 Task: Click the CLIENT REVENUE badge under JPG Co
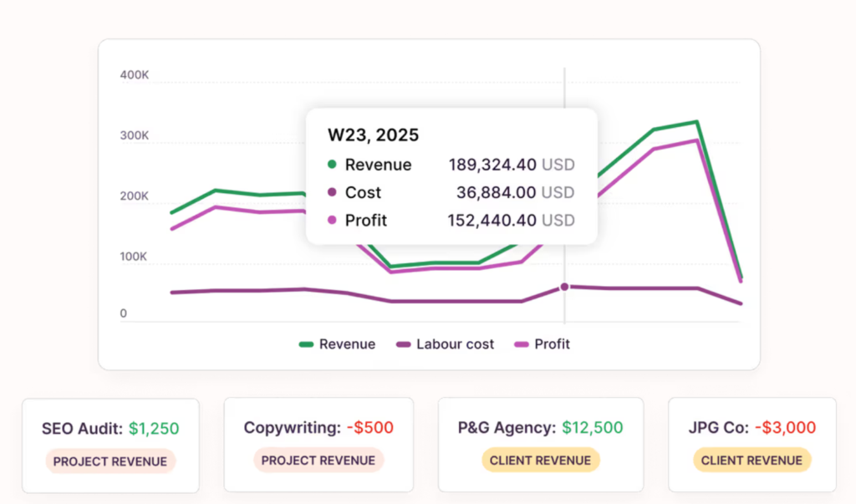[x=752, y=461]
